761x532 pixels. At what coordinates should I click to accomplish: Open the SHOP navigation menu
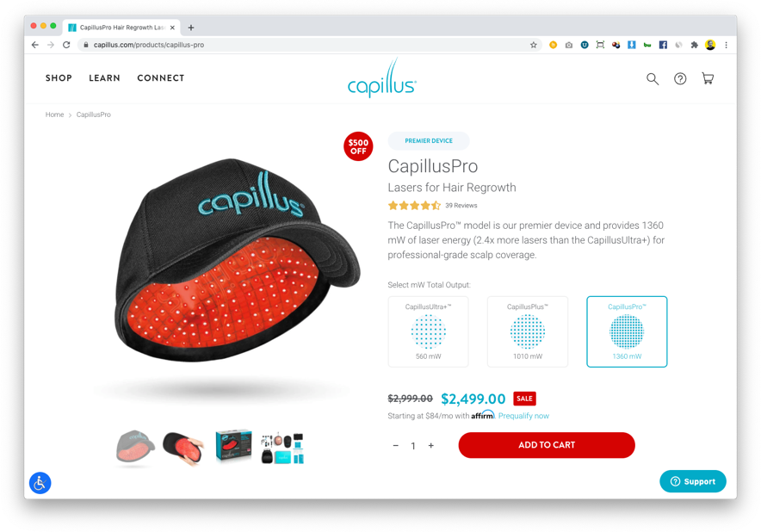pos(59,78)
